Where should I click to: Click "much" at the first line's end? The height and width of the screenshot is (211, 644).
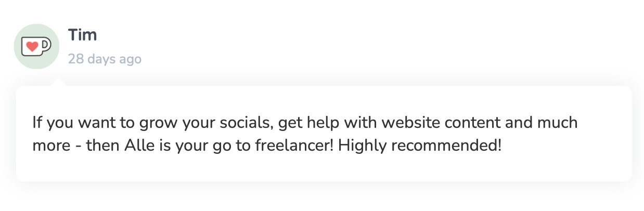559,124
